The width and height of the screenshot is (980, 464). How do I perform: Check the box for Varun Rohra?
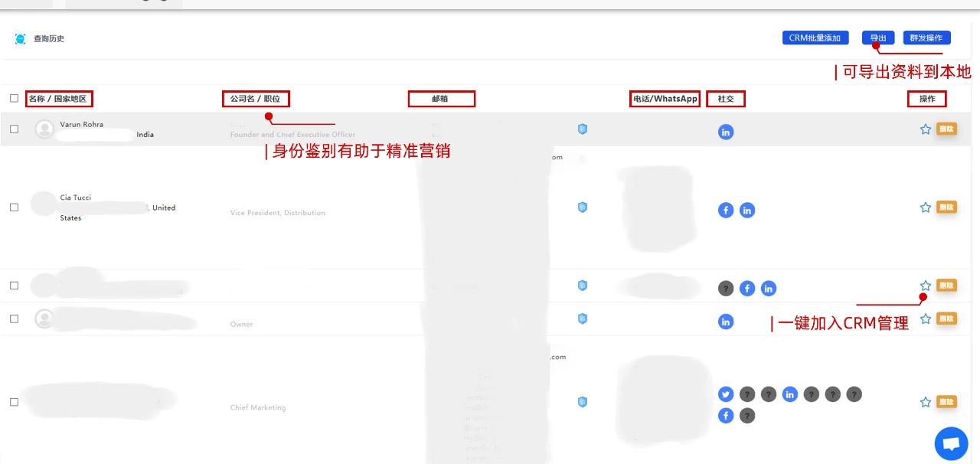(14, 129)
